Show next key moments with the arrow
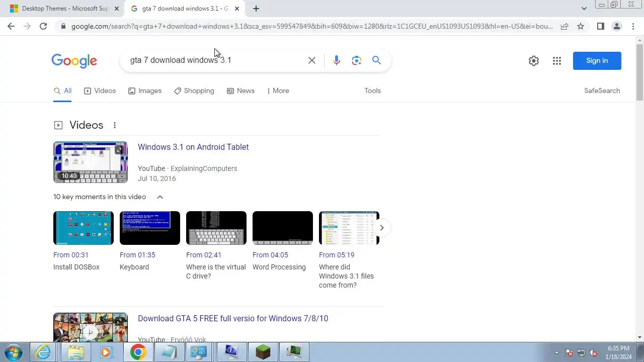644x362 pixels. tap(381, 228)
